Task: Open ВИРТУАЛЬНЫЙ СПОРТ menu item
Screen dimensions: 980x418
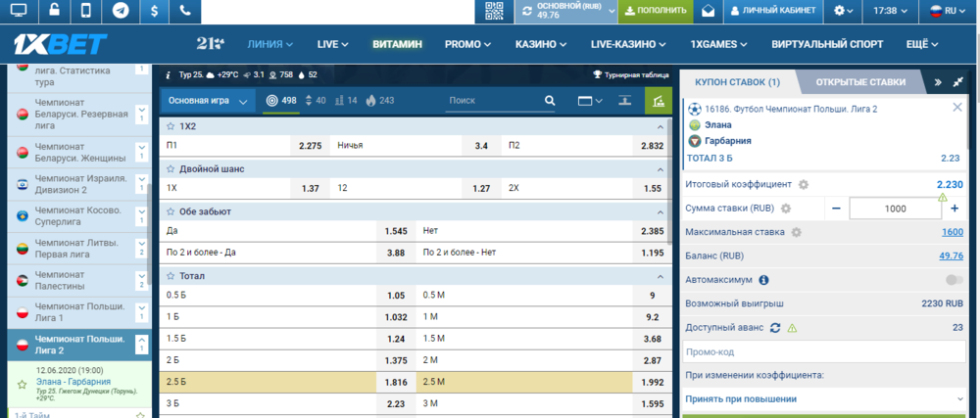Action: 827,44
